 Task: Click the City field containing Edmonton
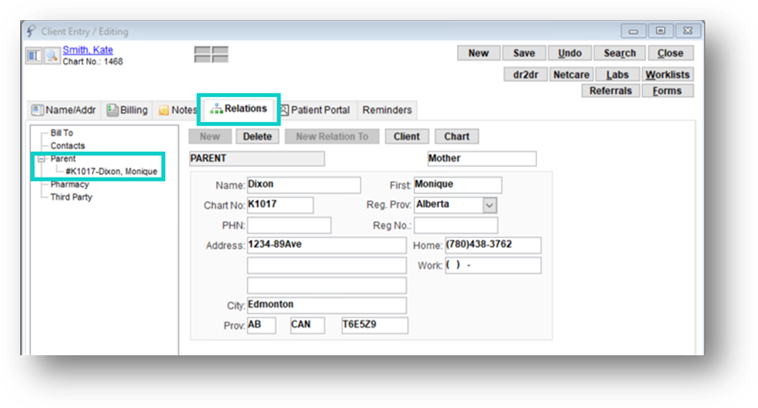327,305
